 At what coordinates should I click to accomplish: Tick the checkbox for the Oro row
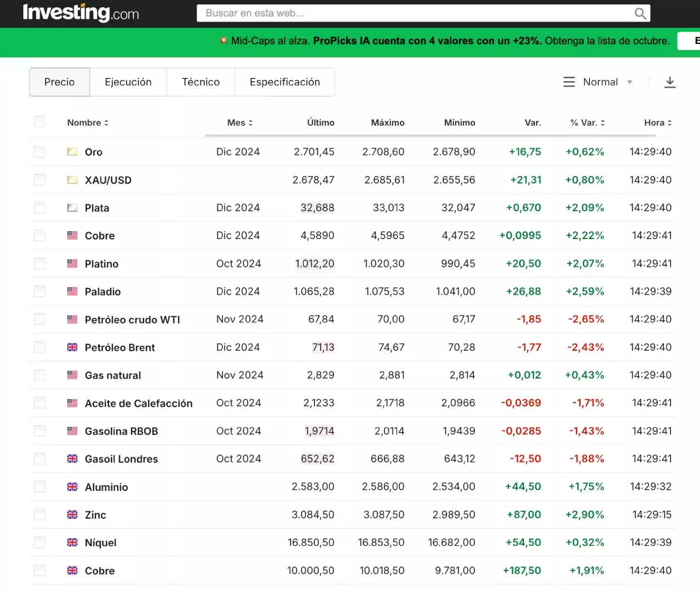tap(39, 152)
